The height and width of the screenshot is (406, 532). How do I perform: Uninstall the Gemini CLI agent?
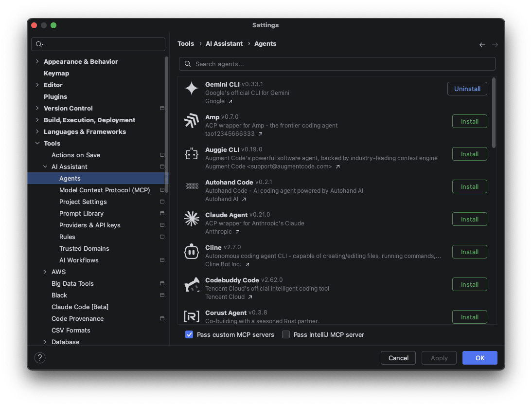click(467, 89)
